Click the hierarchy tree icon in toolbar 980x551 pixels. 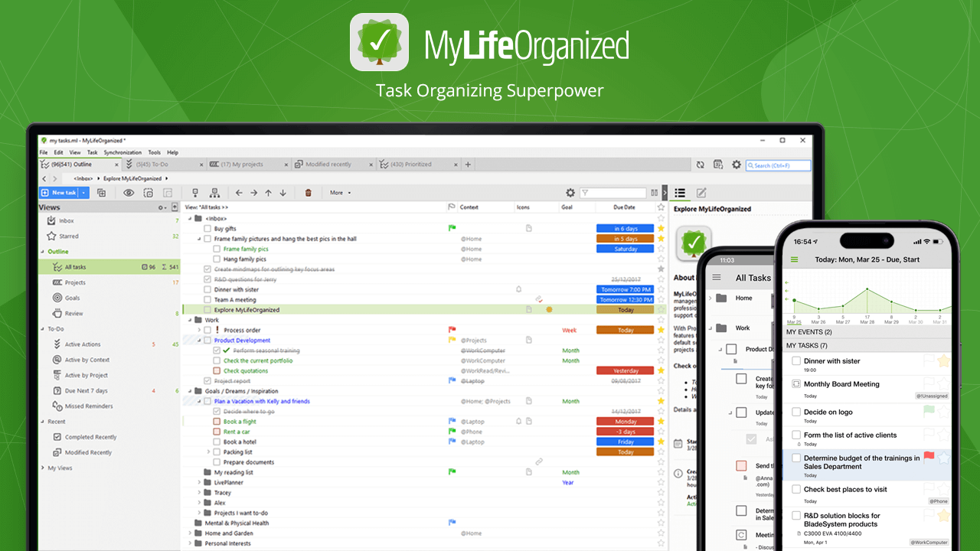tap(214, 193)
